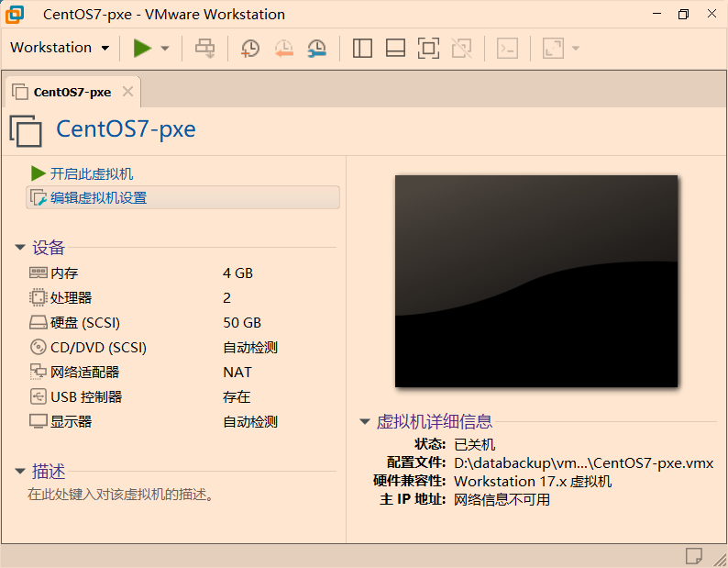728x568 pixels.
Task: Click the stretch guest display icon
Action: [x=553, y=49]
